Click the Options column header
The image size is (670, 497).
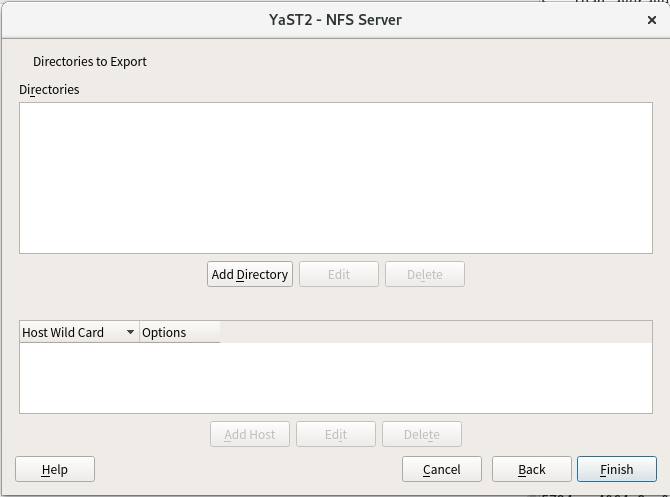179,332
